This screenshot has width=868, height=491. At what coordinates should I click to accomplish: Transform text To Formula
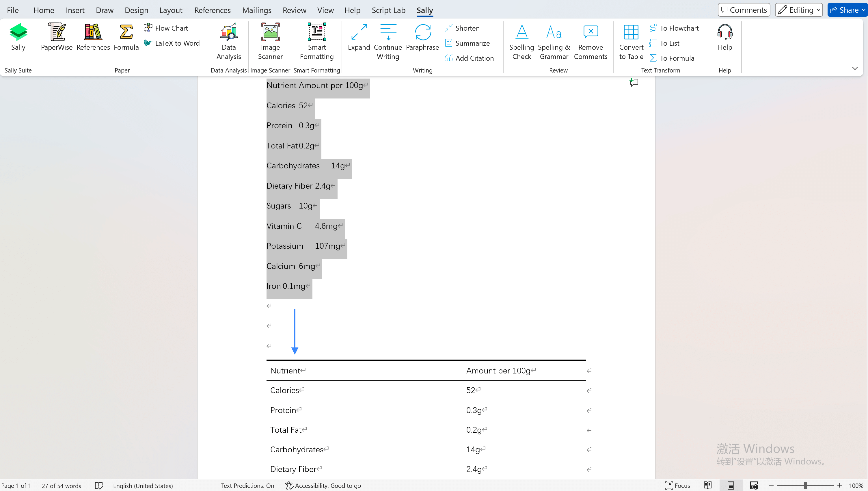tap(672, 58)
